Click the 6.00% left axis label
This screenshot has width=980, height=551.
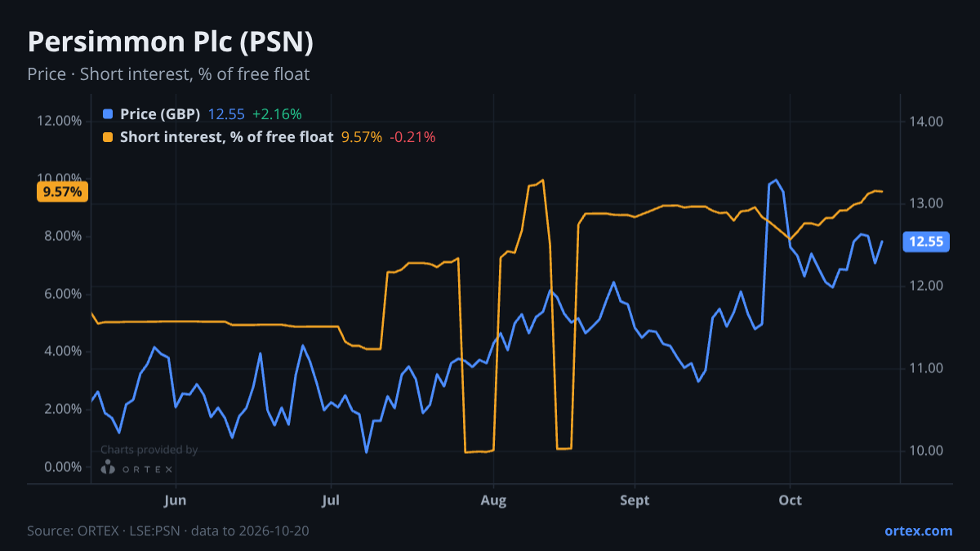62,294
